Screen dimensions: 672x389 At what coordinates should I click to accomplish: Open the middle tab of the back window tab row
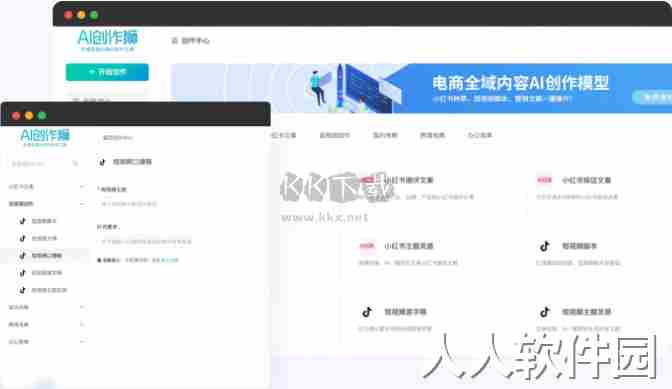(385, 135)
